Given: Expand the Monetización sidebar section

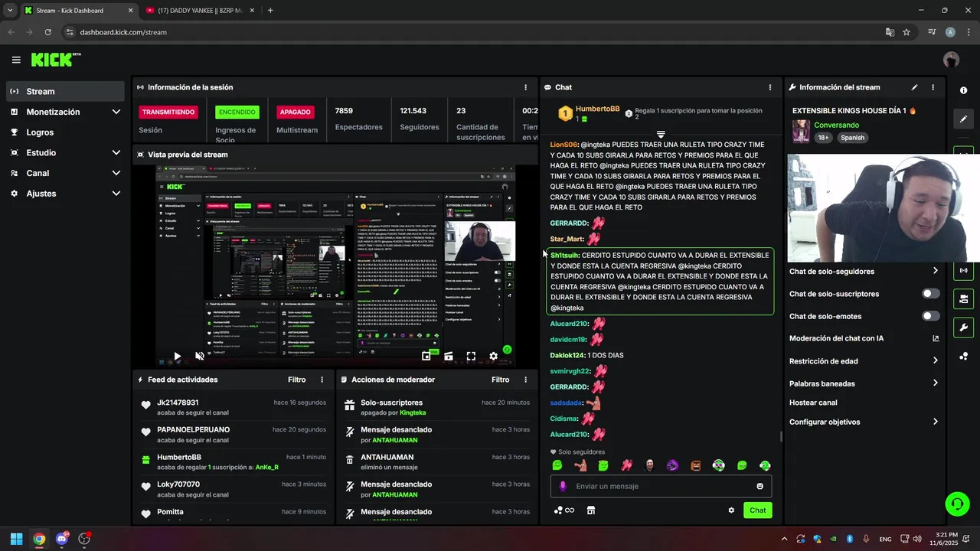Looking at the screenshot, I should [x=65, y=112].
